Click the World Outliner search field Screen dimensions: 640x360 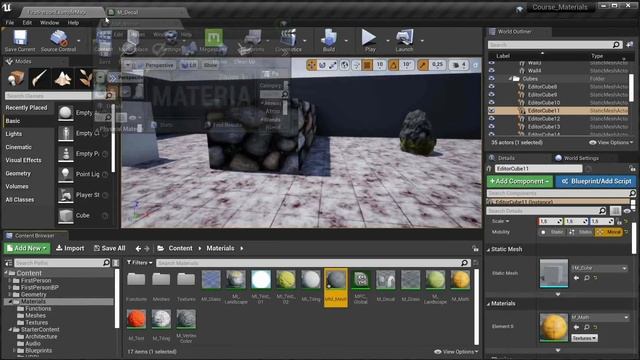click(554, 44)
